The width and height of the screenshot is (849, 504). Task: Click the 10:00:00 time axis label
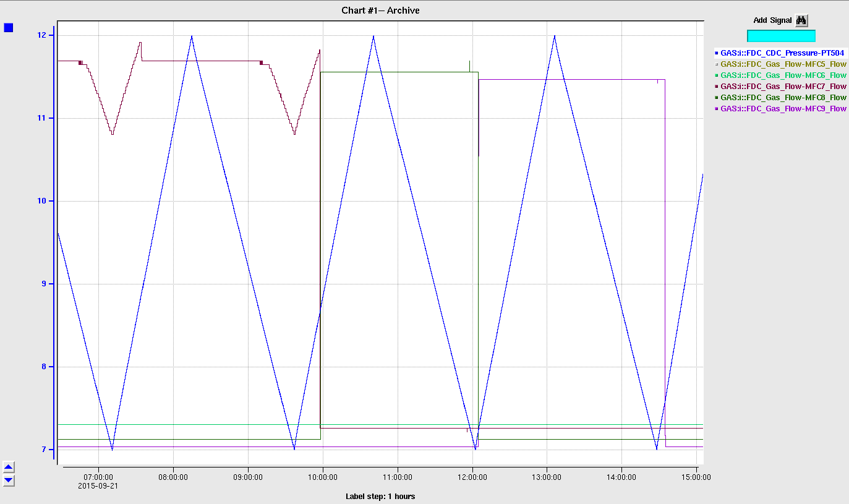(x=323, y=477)
